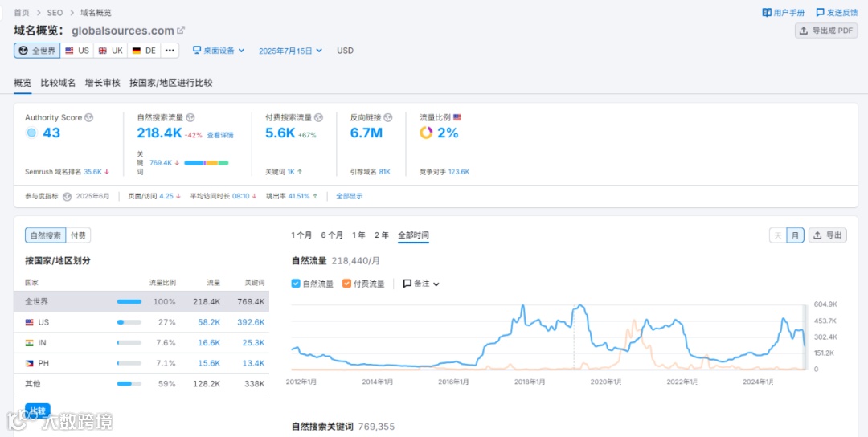Select 自然搜索 toggle button
This screenshot has height=437, width=868.
pyautogui.click(x=45, y=235)
